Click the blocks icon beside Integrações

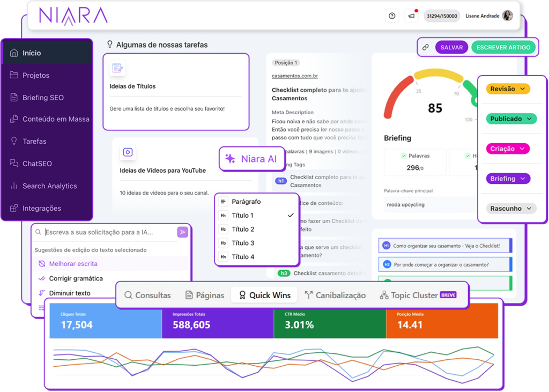pos(14,208)
